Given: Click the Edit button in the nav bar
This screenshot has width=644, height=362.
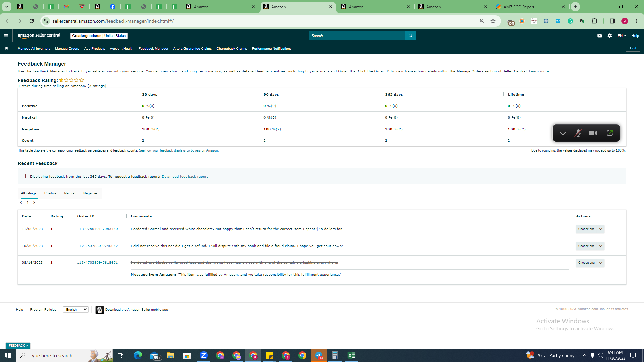Looking at the screenshot, I should 633,48.
